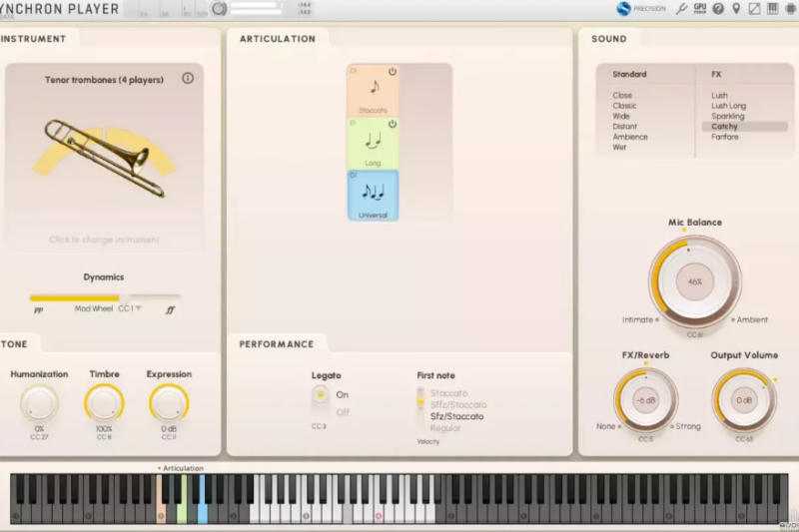Click the -6 dB FX/Reverb value
Viewport: 799px width, 532px height.
coord(645,400)
